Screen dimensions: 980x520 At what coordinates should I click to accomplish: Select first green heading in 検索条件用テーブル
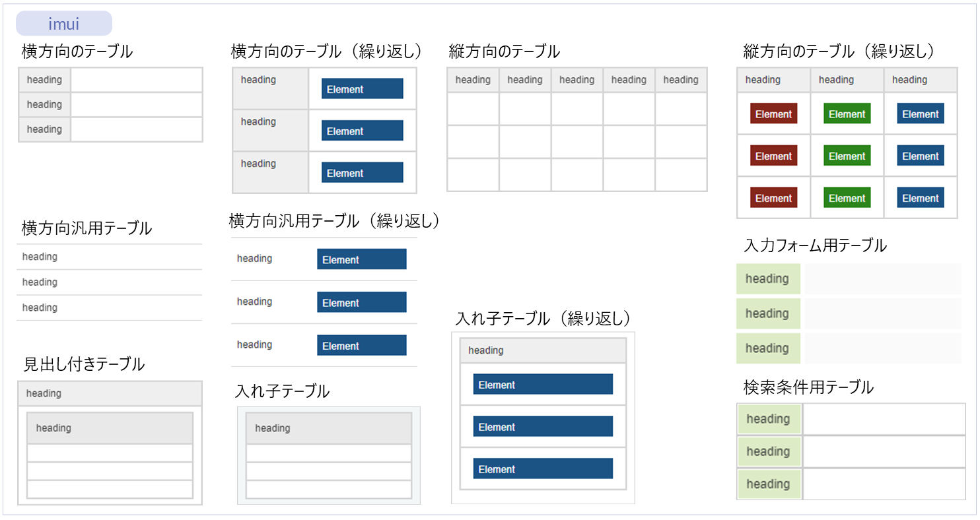point(768,419)
